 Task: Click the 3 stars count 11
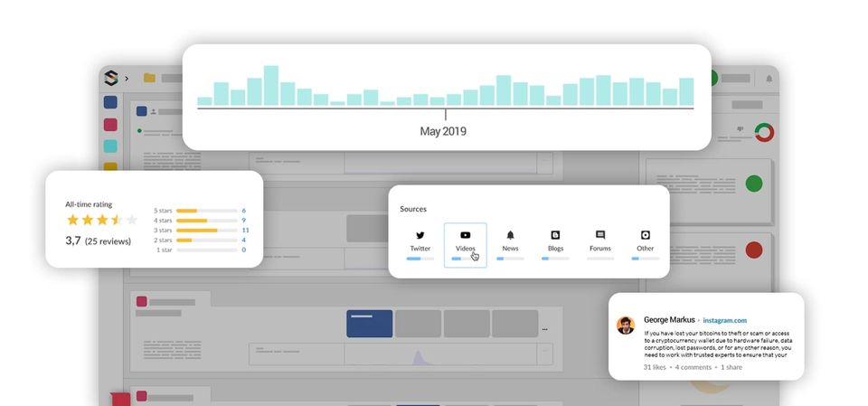click(x=245, y=231)
